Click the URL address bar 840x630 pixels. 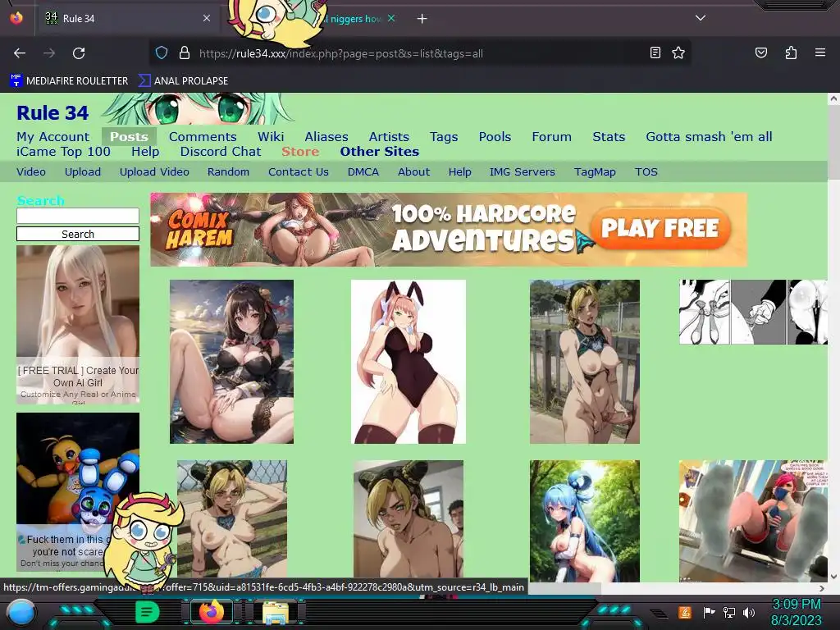(421, 53)
